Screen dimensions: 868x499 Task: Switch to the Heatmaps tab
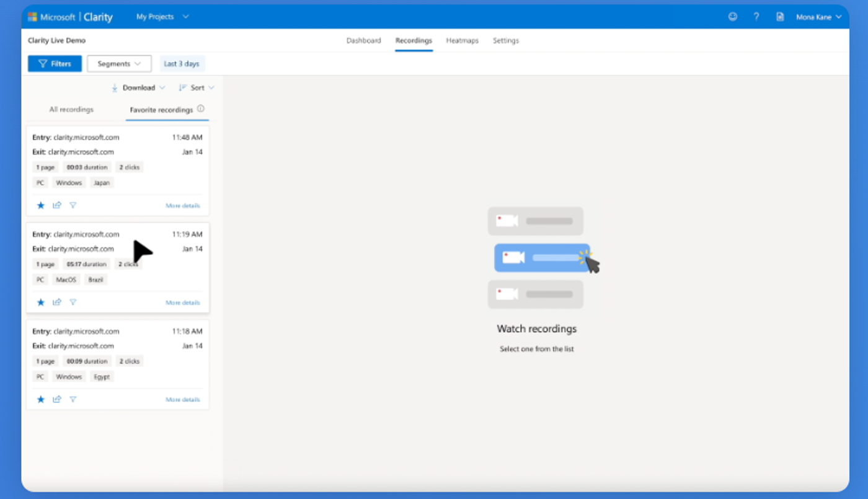[x=463, y=41]
